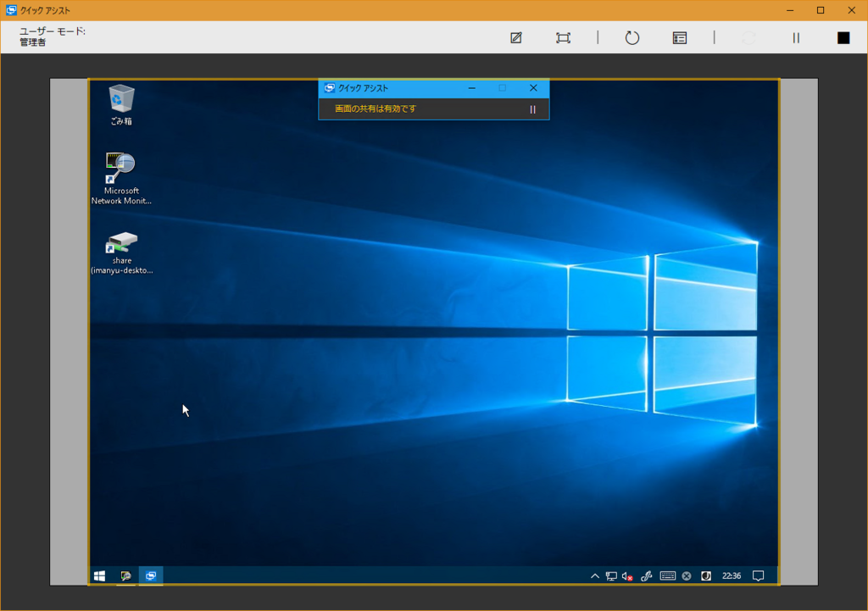This screenshot has width=868, height=611.
Task: Pause sharing in the remote Quick Assist bar
Action: [532, 109]
